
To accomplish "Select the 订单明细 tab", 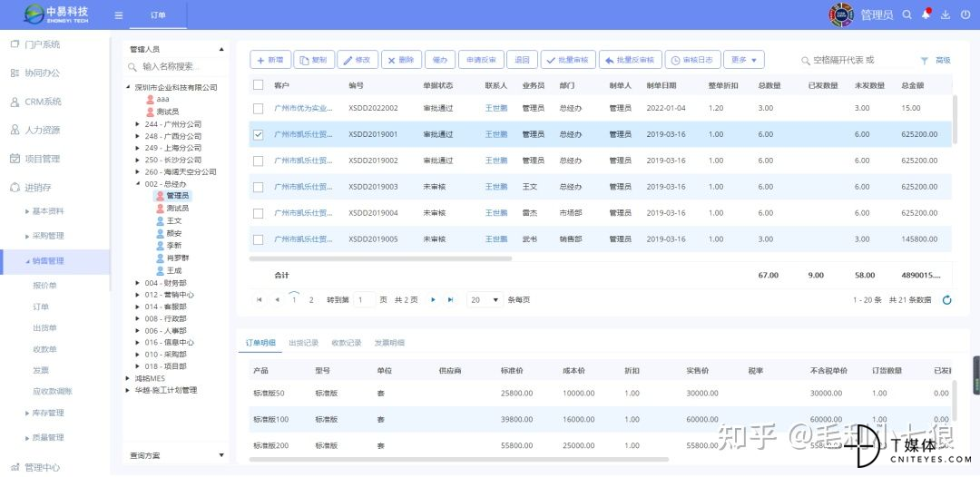I will click(x=260, y=343).
